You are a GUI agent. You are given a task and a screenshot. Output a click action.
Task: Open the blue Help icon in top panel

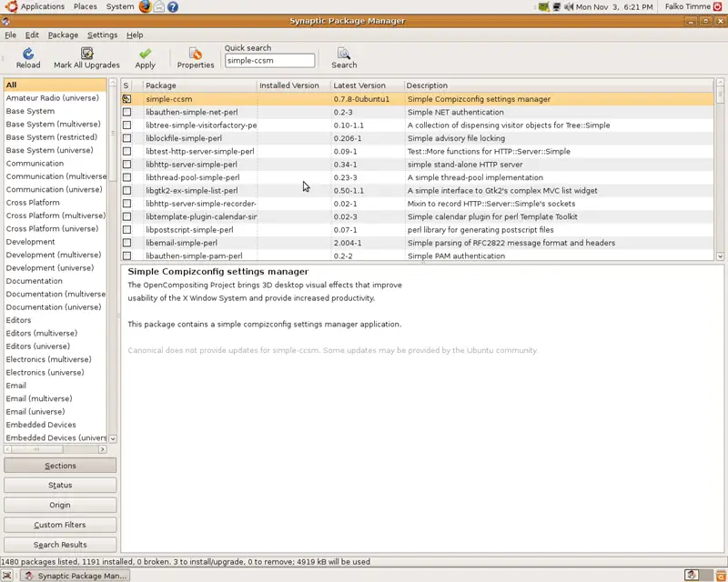(x=173, y=6)
